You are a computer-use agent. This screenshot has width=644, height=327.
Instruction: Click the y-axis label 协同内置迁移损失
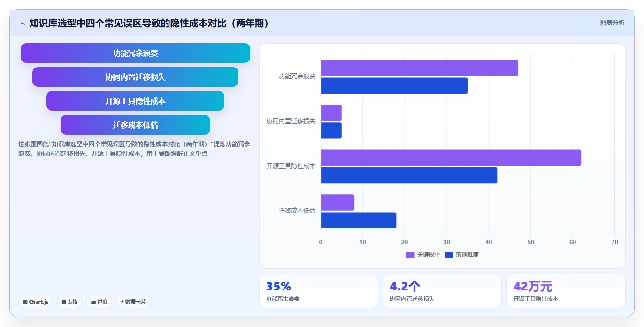coord(291,121)
